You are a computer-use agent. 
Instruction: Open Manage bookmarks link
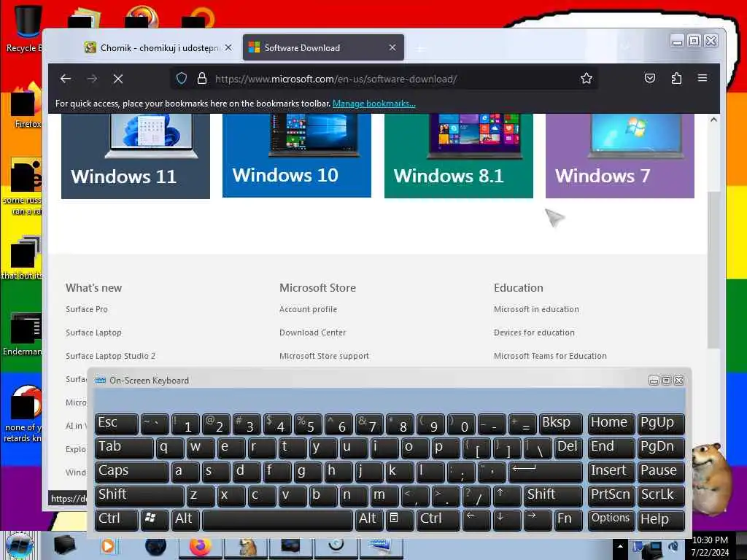coord(374,104)
